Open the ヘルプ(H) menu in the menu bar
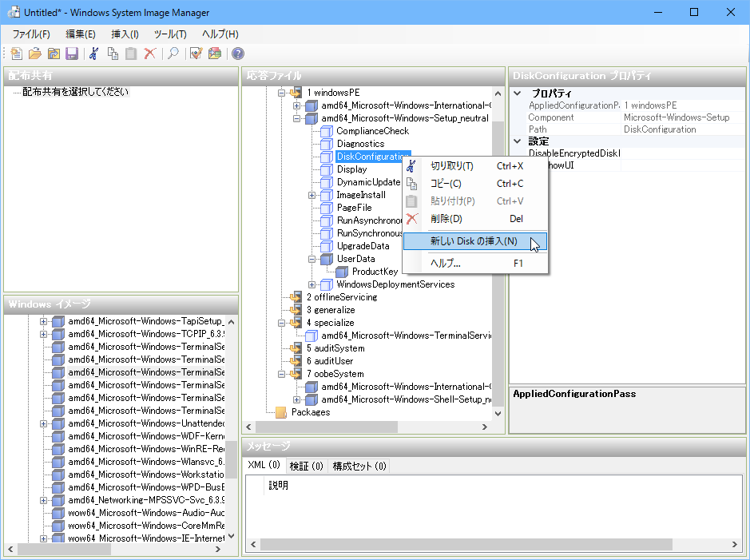Viewport: 750px width, 560px height. coord(220,34)
